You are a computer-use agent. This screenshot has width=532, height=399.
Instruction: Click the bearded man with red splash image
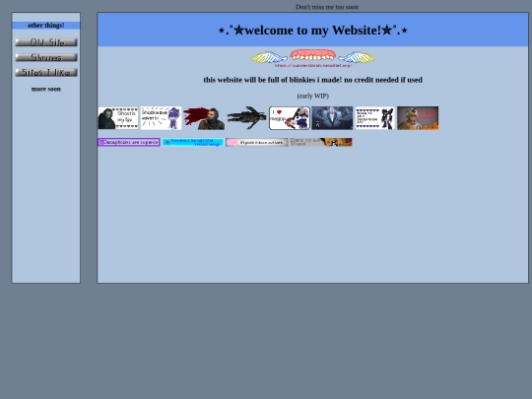coord(204,118)
